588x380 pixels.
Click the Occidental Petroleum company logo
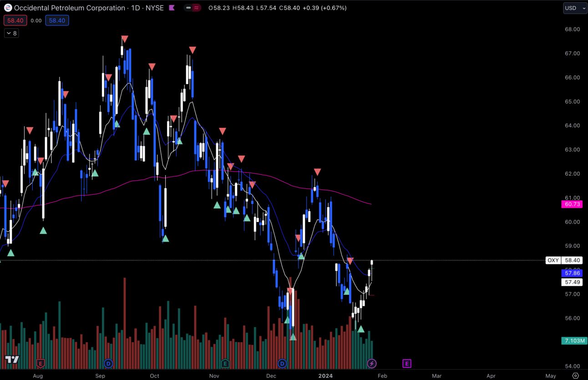tap(8, 8)
